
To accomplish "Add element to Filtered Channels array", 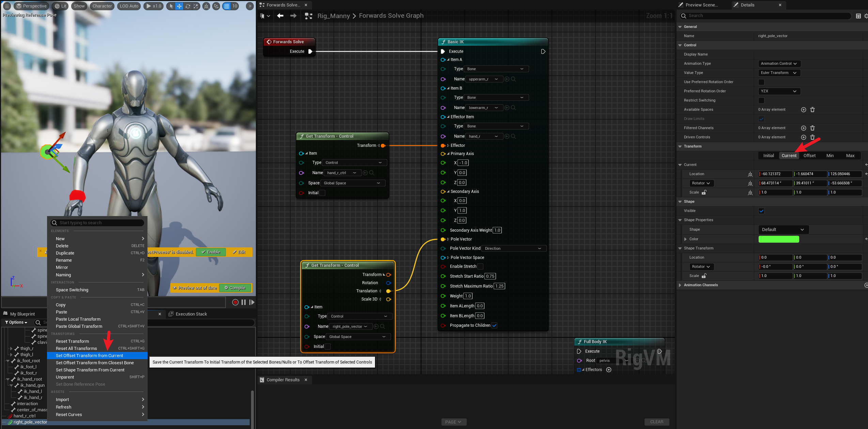I will click(803, 128).
